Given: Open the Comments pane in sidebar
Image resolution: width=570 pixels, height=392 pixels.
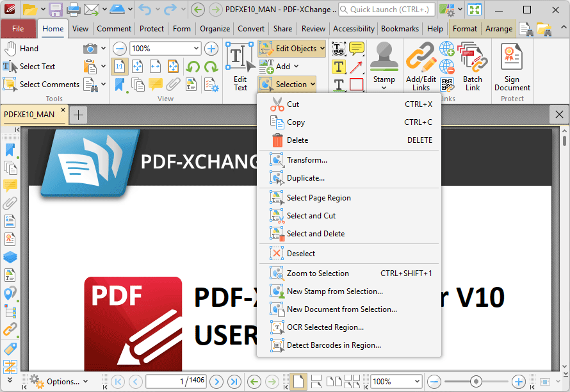Looking at the screenshot, I should point(10,186).
